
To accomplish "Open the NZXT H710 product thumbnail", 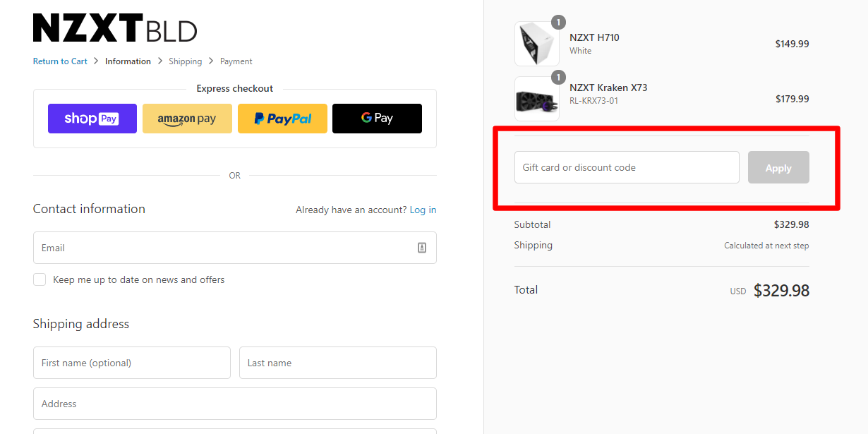I will [x=536, y=44].
